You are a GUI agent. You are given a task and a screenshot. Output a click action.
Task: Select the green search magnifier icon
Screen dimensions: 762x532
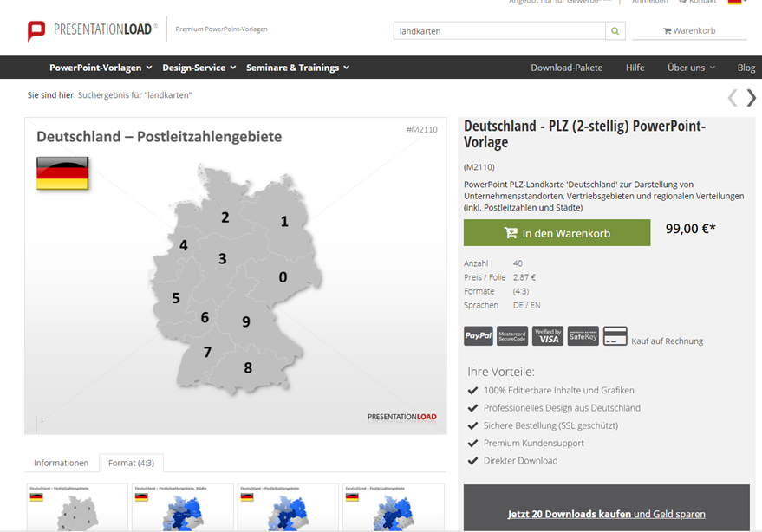coord(615,30)
